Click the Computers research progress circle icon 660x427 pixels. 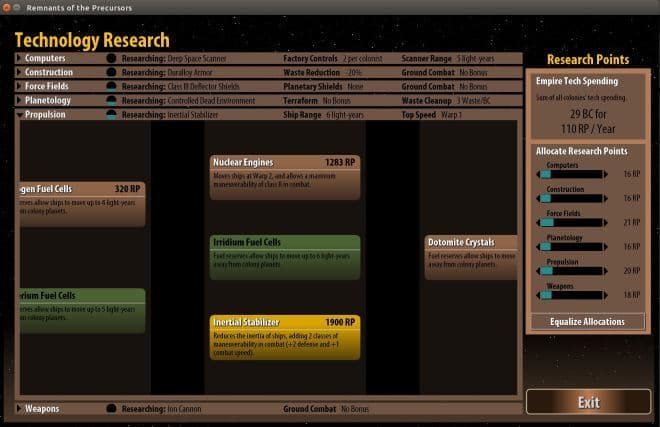111,59
